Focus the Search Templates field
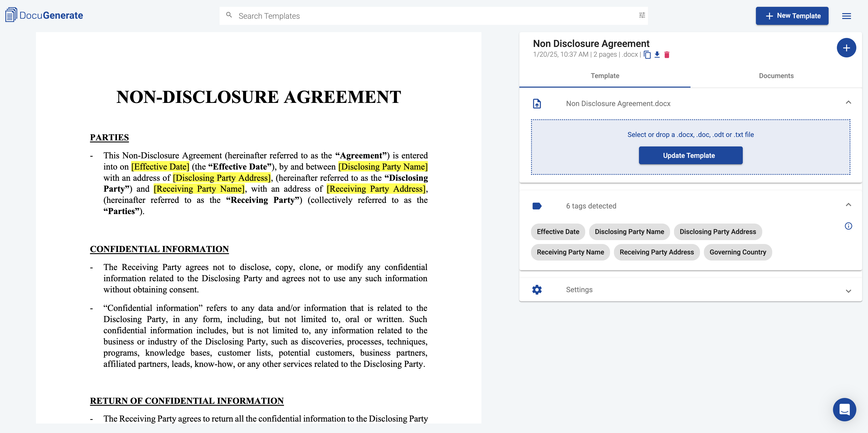This screenshot has width=868, height=433. pyautogui.click(x=433, y=16)
